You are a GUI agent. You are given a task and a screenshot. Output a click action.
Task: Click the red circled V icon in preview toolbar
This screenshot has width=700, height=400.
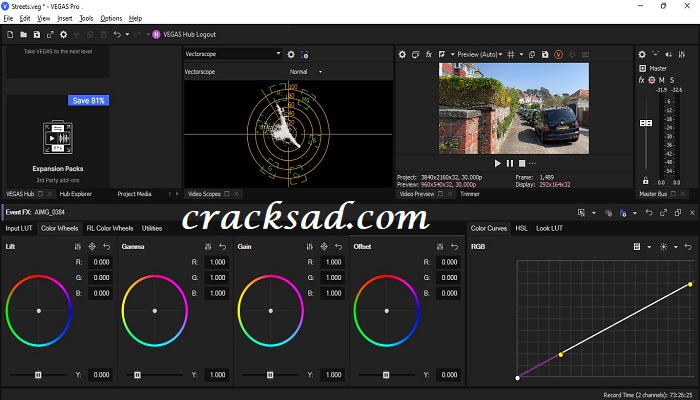click(x=558, y=54)
